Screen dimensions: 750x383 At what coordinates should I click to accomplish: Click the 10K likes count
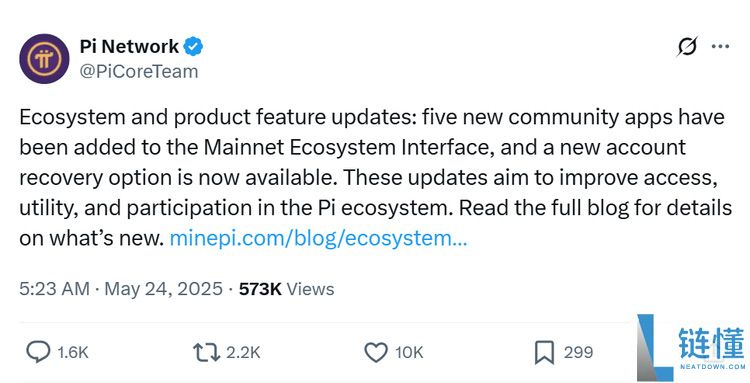click(409, 353)
